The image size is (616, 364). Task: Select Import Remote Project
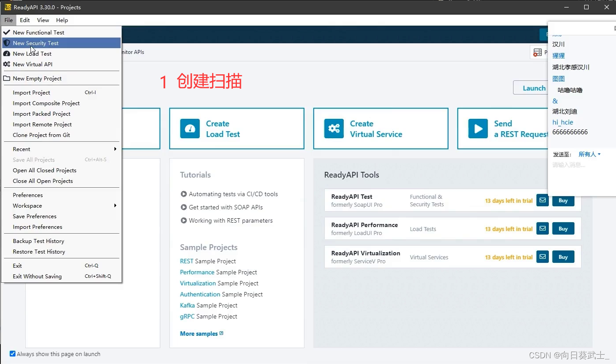click(x=61, y=124)
